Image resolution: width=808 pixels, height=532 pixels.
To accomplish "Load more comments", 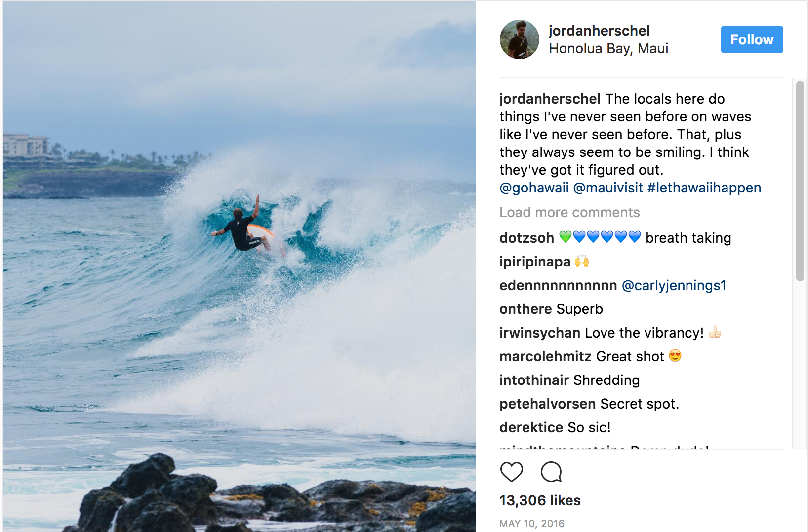I will (x=569, y=212).
